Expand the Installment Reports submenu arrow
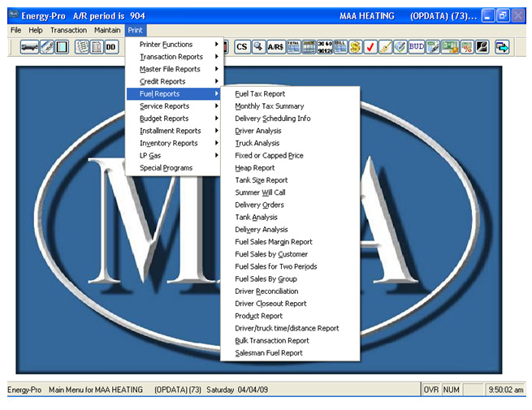Image resolution: width=532 pixels, height=410 pixels. tap(217, 131)
